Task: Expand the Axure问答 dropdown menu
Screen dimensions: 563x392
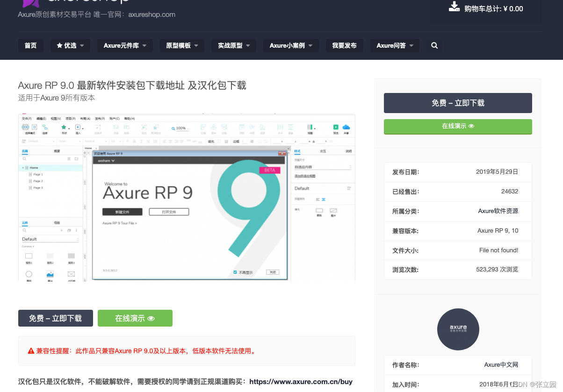Action: pyautogui.click(x=395, y=45)
